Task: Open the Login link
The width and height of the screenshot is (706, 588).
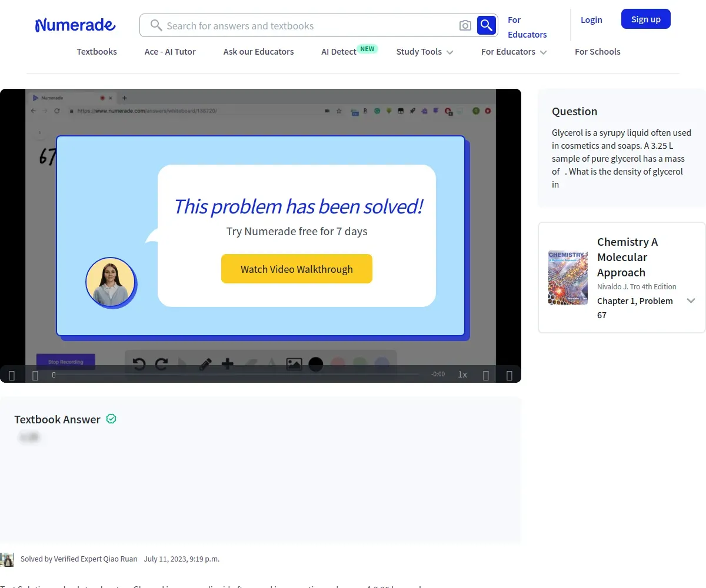Action: 591,19
